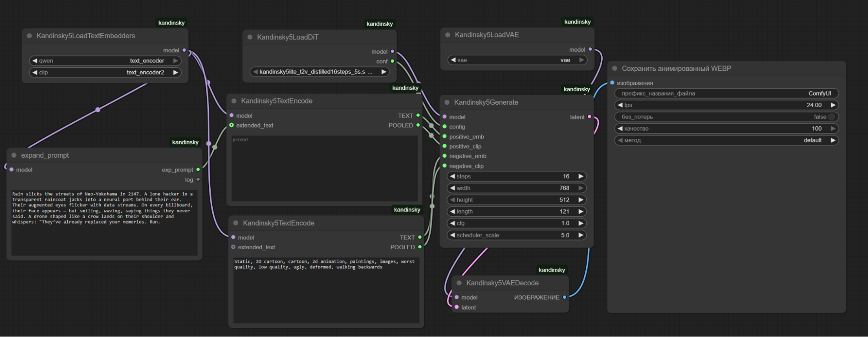Collapse the Kandinsky5VAEDecode node via its dot
Viewport: 868px width, 337px height.
coord(459,283)
